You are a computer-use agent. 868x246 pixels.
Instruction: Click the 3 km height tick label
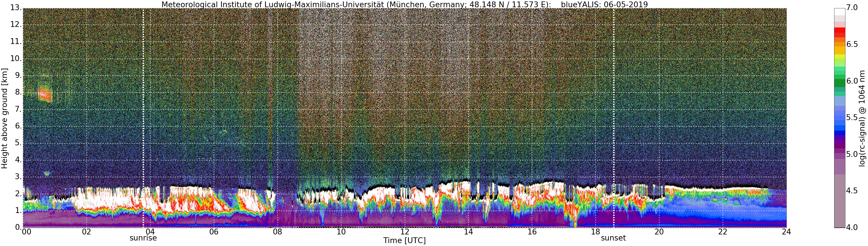click(18, 177)
